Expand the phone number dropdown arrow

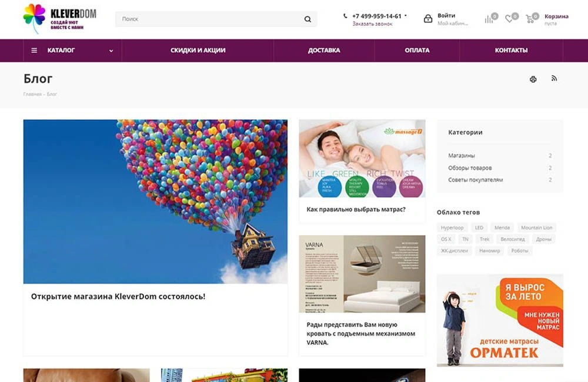click(x=405, y=16)
